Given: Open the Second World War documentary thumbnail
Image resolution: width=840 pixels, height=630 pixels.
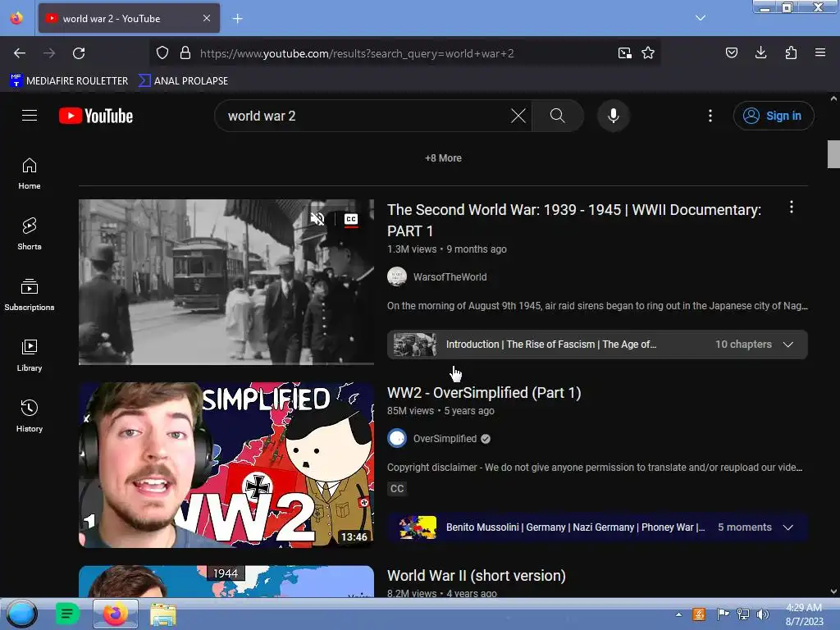Looking at the screenshot, I should [x=226, y=282].
